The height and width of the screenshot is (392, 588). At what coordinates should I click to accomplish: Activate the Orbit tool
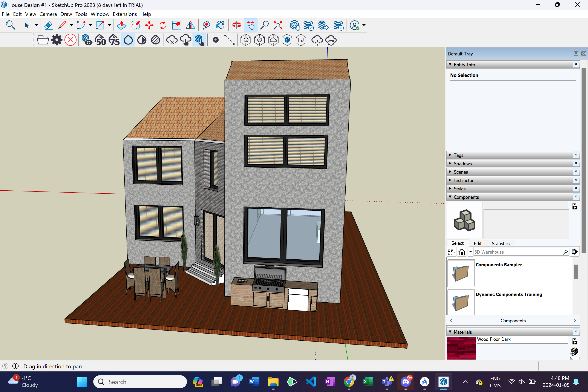pyautogui.click(x=236, y=25)
